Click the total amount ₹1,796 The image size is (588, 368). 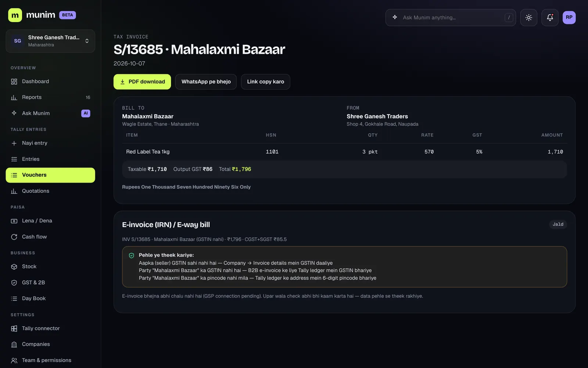(241, 169)
